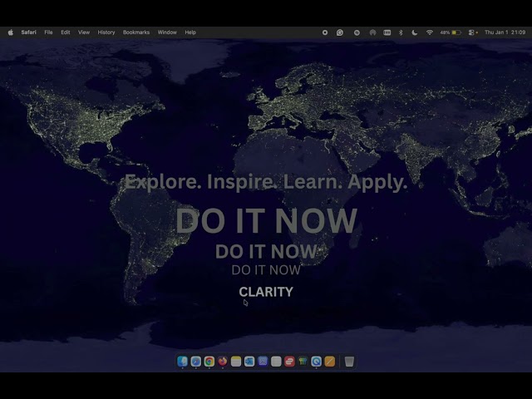Click the 'Explore. Inspire. Learn. Apply.' headline

[x=266, y=182]
